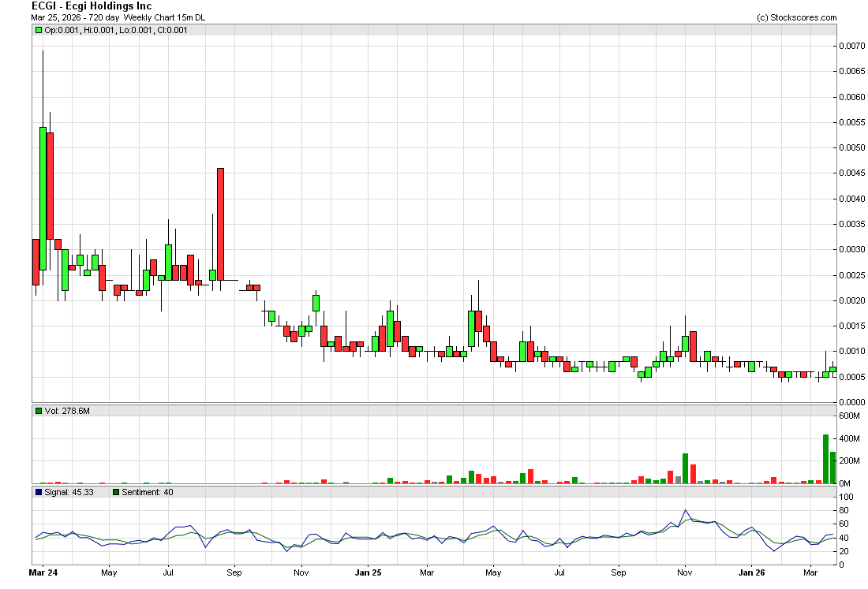The image size is (868, 589).
Task: Click the 0.0035 price axis label
Action: tap(851, 225)
